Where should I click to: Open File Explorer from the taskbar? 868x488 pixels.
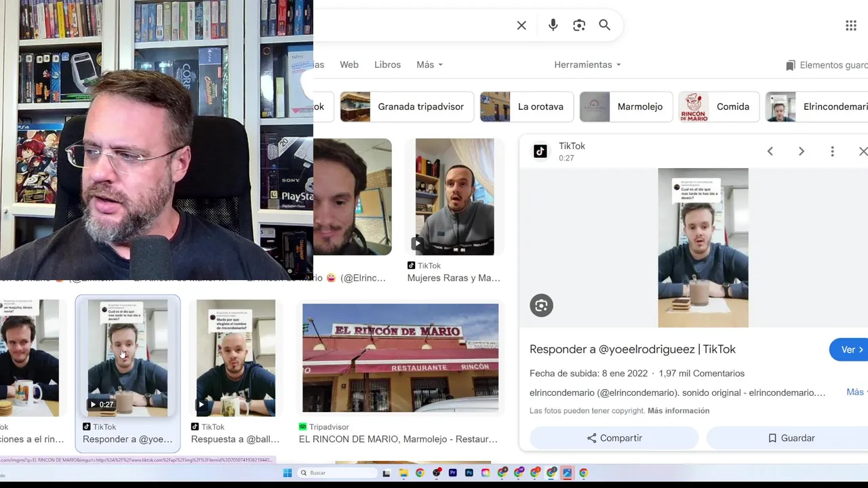tap(403, 473)
